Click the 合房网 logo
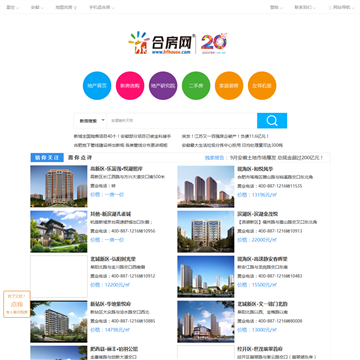 (x=161, y=43)
